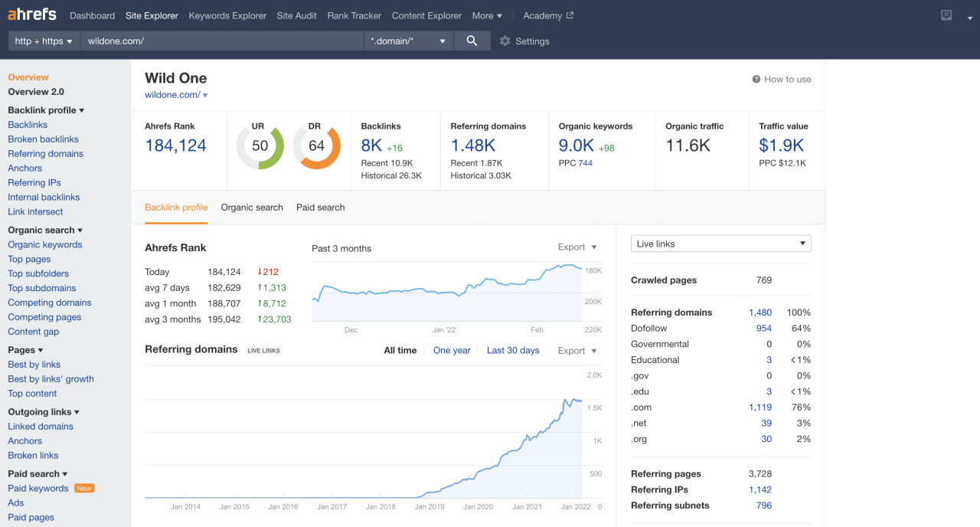Open Settings gear icon
The height and width of the screenshot is (527, 980).
505,41
